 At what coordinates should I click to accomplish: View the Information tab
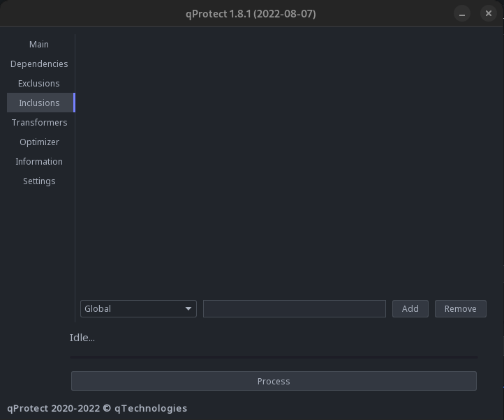coord(39,161)
